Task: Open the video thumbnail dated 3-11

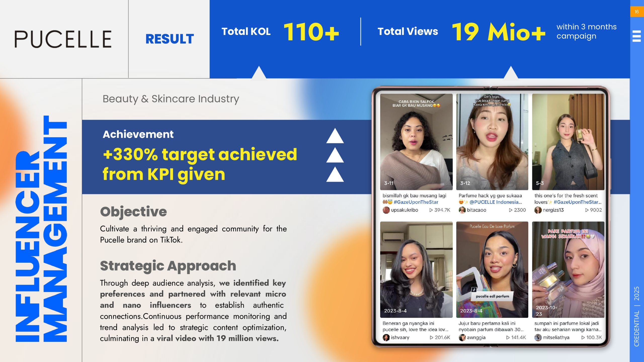Action: pos(416,142)
